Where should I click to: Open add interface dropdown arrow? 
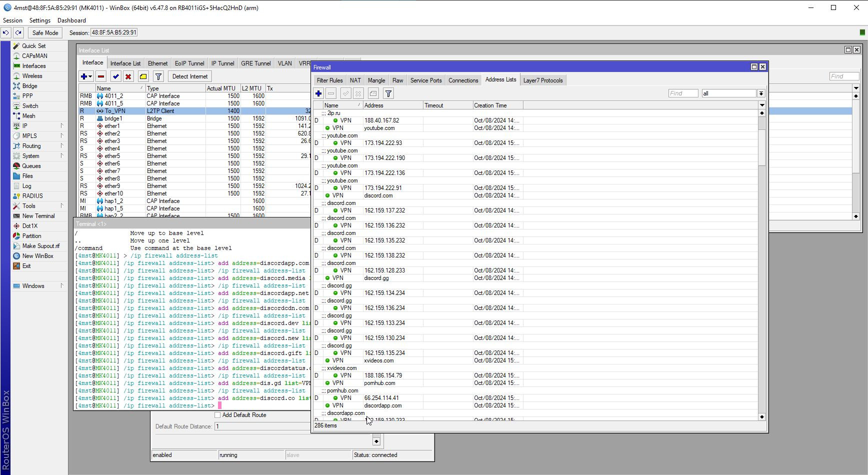click(90, 76)
